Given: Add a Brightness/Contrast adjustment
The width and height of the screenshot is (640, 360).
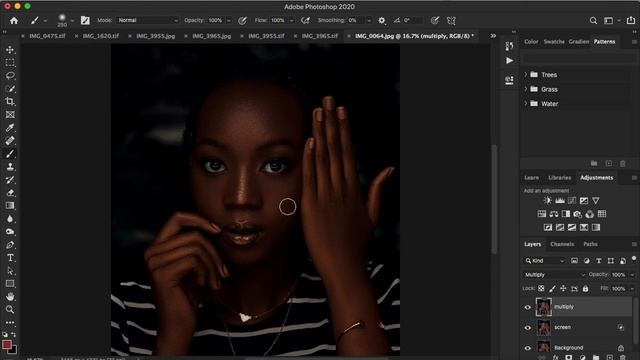Looking at the screenshot, I should [548, 200].
